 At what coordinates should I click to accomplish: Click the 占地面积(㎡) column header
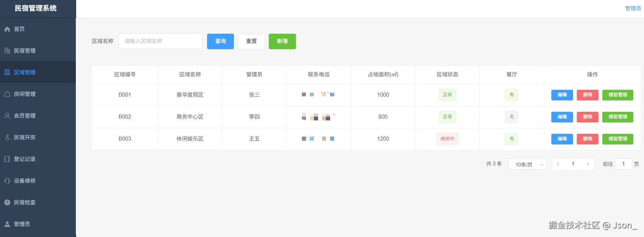pyautogui.click(x=383, y=75)
